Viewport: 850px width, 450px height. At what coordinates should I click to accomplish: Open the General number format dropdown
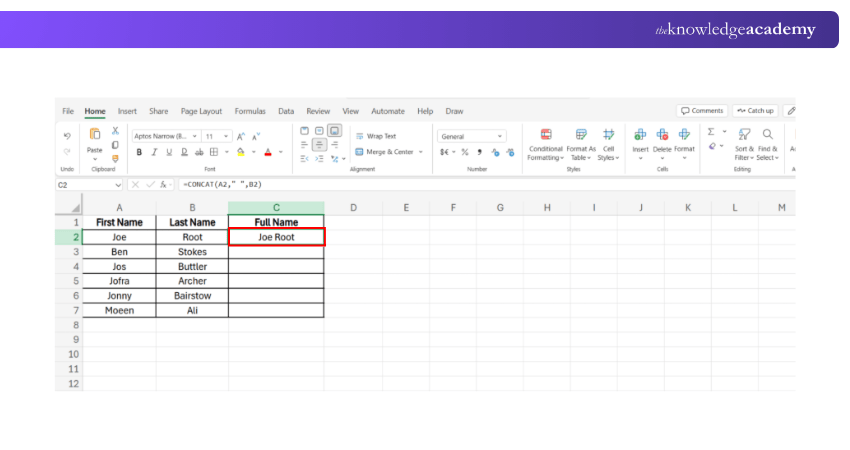471,136
